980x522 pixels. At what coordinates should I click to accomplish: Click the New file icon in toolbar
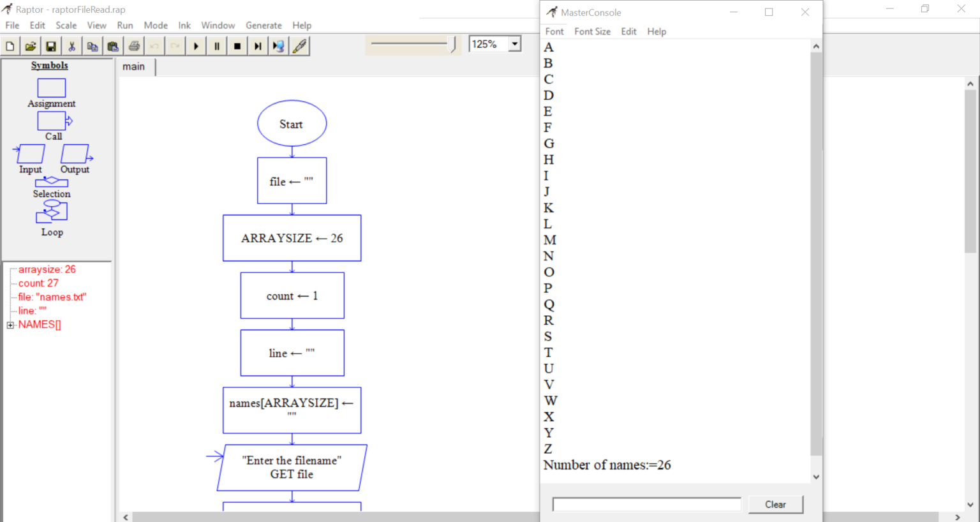(10, 46)
